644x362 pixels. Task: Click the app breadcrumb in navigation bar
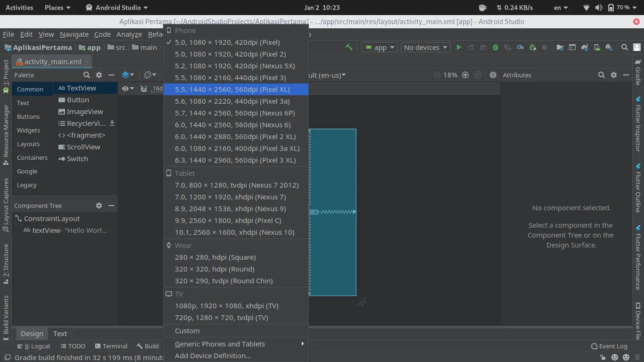click(90, 47)
